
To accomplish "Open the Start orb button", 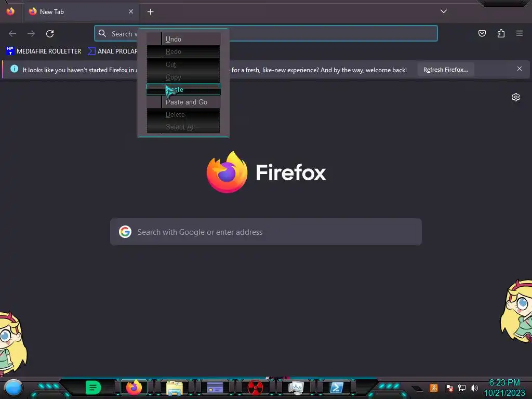I will pos(14,388).
